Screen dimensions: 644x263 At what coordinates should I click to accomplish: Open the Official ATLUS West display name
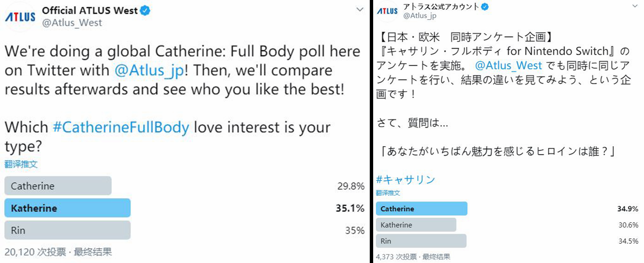point(90,11)
